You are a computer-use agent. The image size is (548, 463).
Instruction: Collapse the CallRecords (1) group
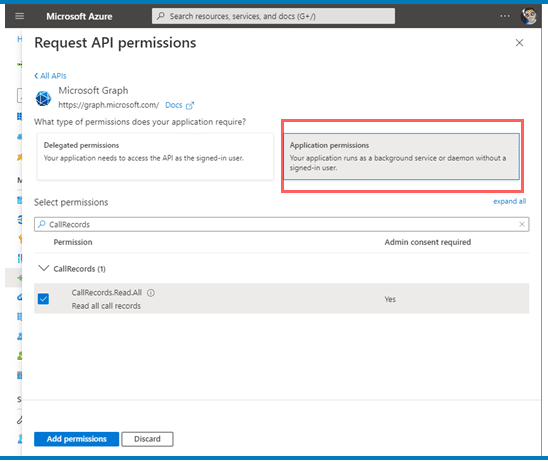[x=44, y=268]
